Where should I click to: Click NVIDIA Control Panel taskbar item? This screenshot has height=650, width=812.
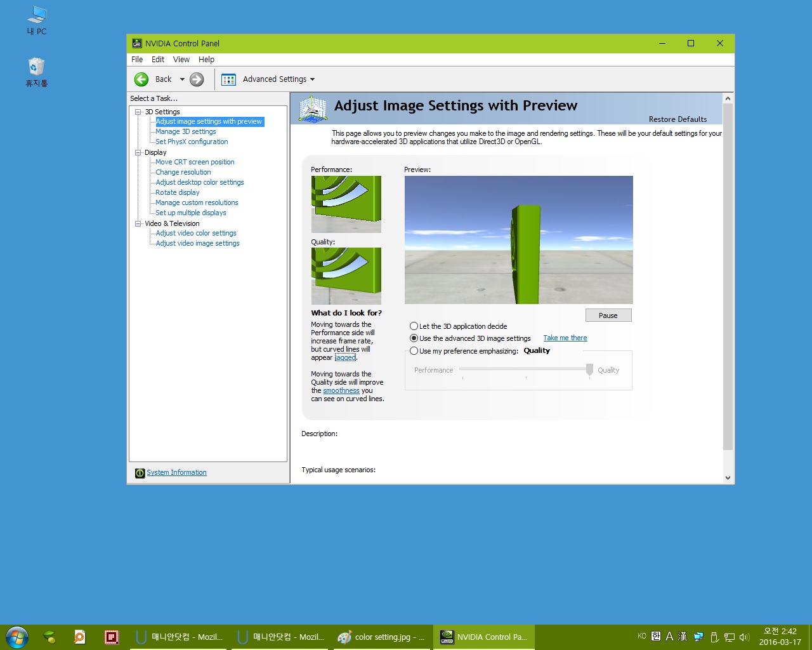pyautogui.click(x=484, y=637)
